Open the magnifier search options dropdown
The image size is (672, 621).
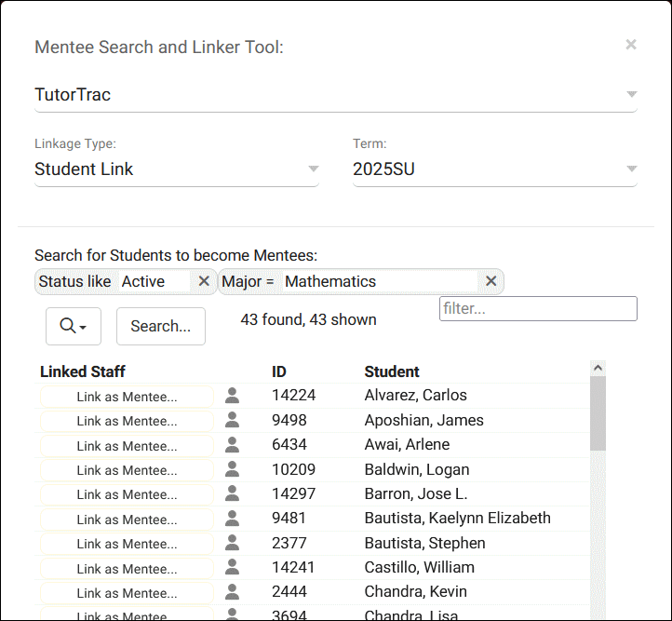pyautogui.click(x=73, y=326)
